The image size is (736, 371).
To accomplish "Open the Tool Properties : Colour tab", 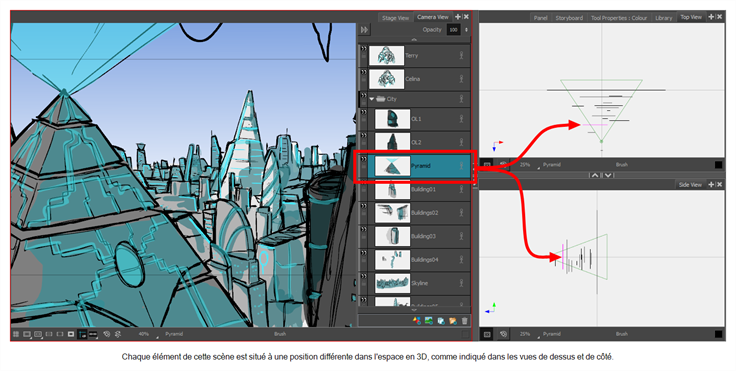I will click(x=619, y=18).
